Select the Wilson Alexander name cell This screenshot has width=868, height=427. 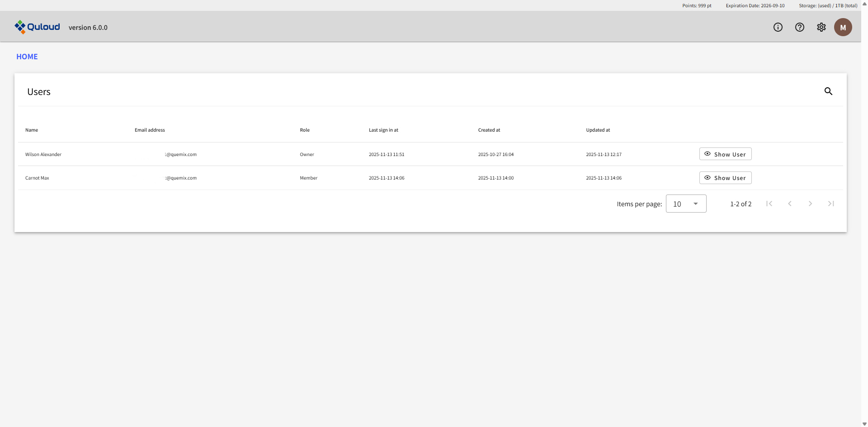pyautogui.click(x=43, y=154)
